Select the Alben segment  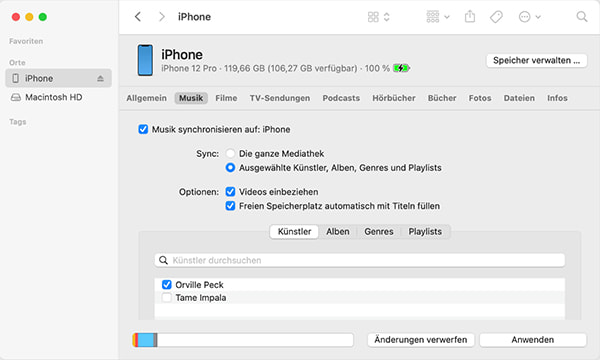338,232
